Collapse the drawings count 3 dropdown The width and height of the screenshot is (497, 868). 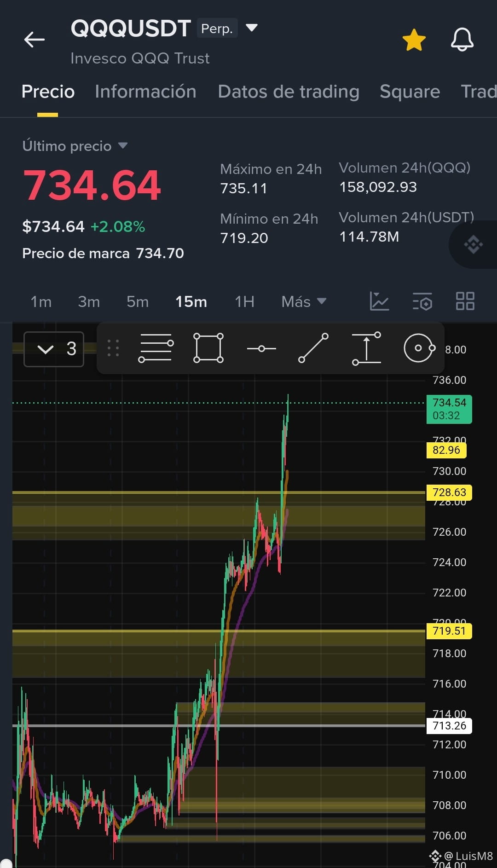54,349
